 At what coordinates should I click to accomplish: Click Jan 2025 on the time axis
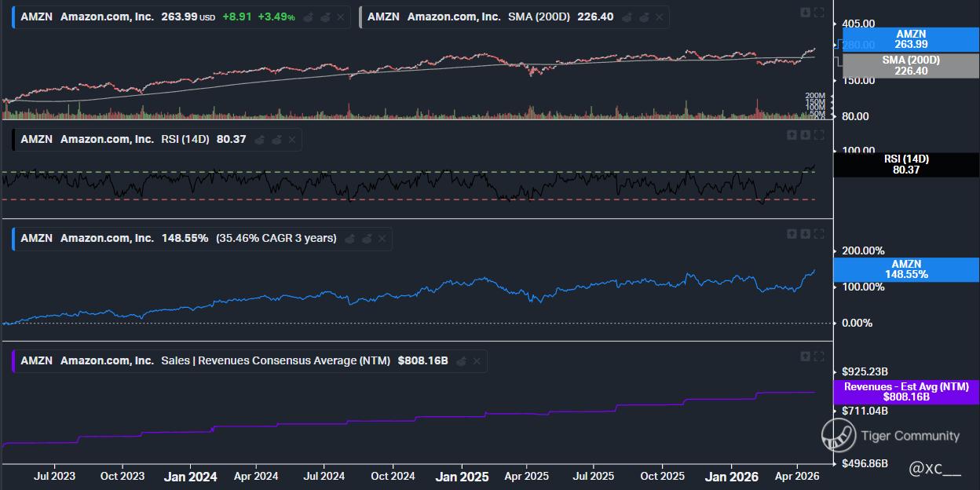coord(462,477)
